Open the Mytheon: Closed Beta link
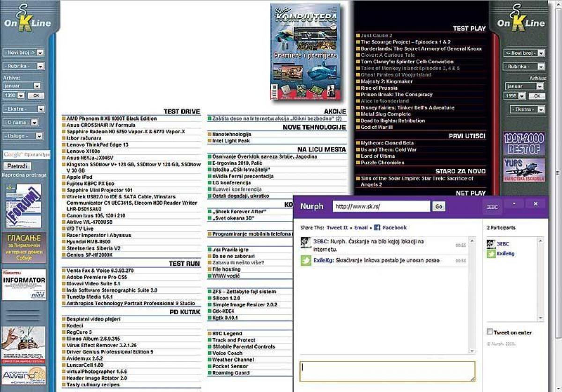 (x=387, y=143)
